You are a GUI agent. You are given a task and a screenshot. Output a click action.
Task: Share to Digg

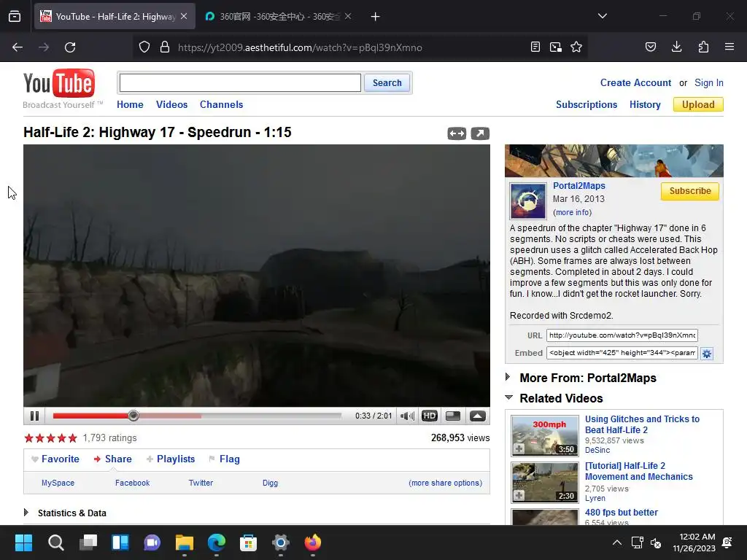pyautogui.click(x=270, y=483)
